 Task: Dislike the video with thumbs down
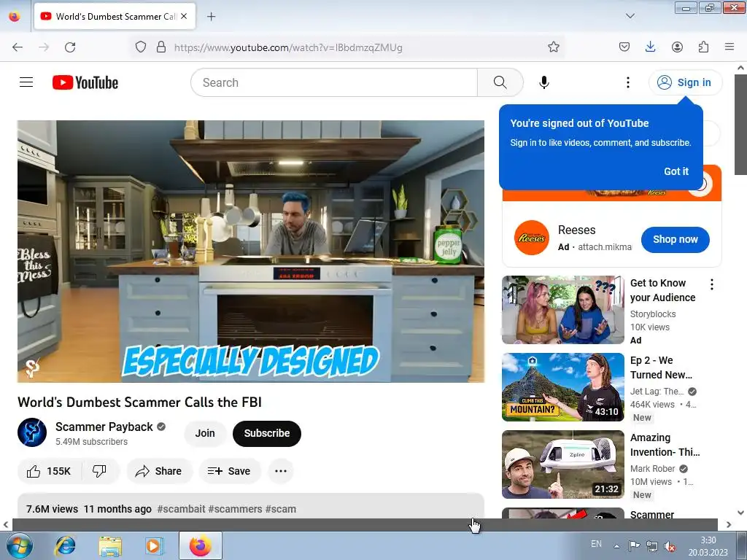(99, 471)
